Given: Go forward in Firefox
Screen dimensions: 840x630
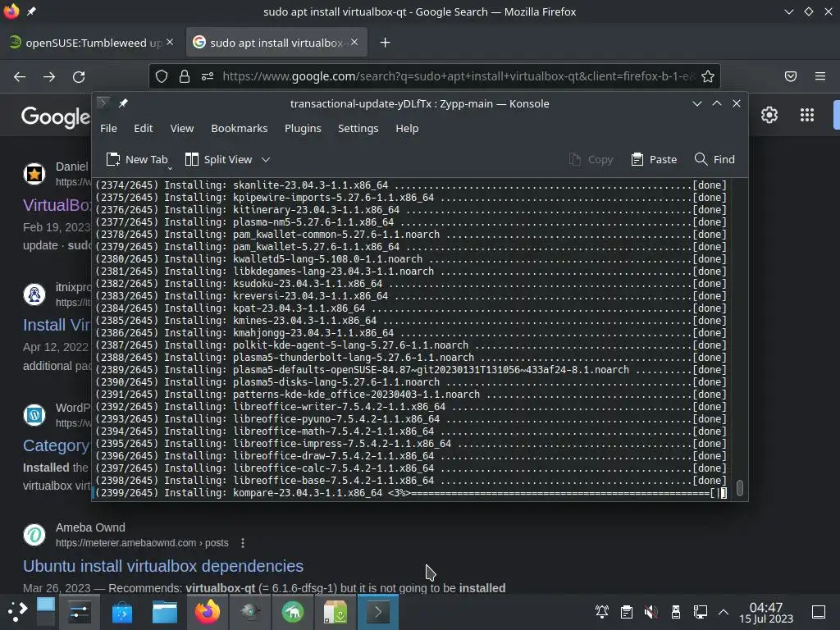Looking at the screenshot, I should point(49,76).
